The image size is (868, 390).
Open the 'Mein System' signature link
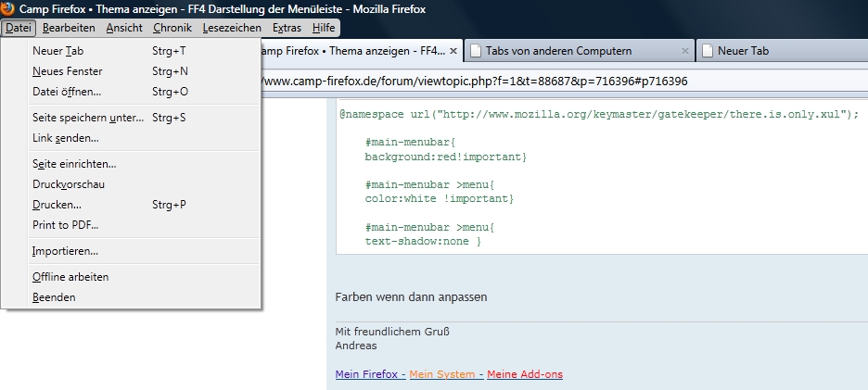click(443, 374)
